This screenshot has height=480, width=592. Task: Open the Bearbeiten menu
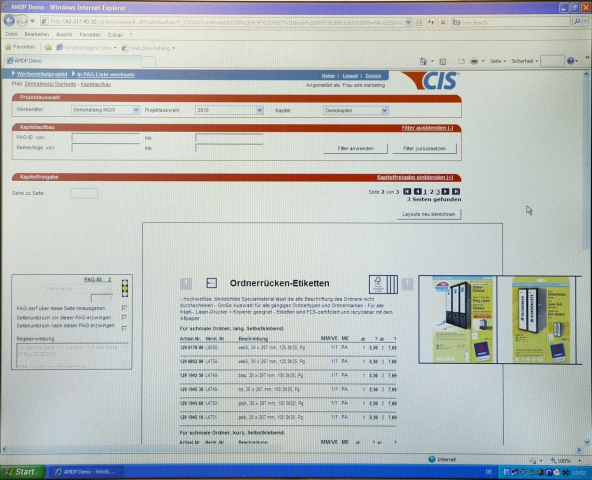pos(37,34)
